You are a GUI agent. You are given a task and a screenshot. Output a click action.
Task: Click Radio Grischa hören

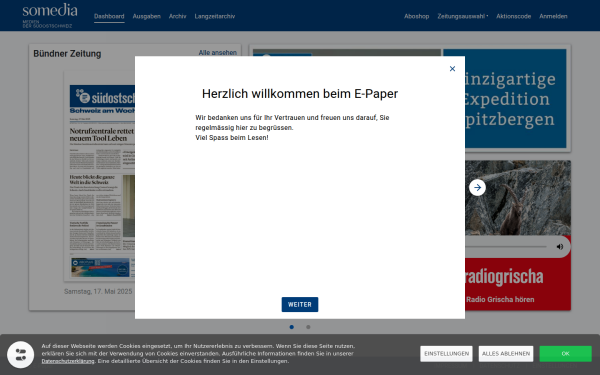click(x=500, y=300)
